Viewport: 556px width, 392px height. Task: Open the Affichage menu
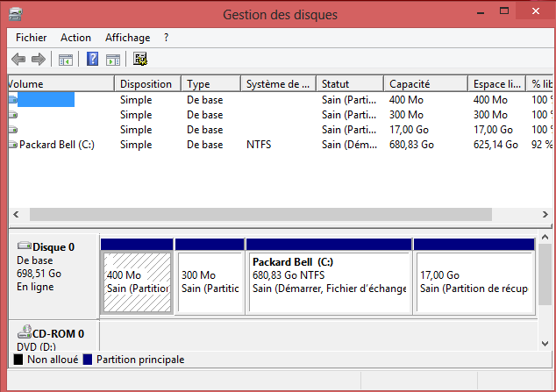[x=128, y=38]
